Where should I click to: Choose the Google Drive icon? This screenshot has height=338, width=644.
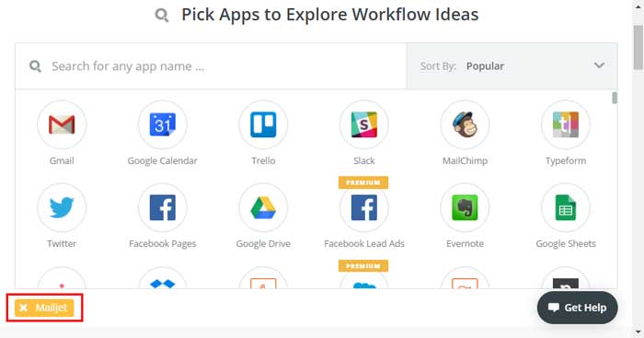(263, 207)
